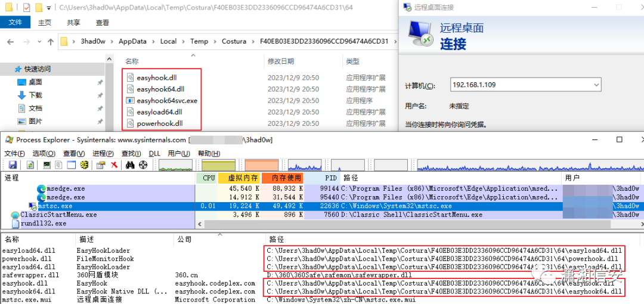The image size is (644, 304).
Task: Click the New Folder icon in Explorer title bar
Action: pos(39,7)
